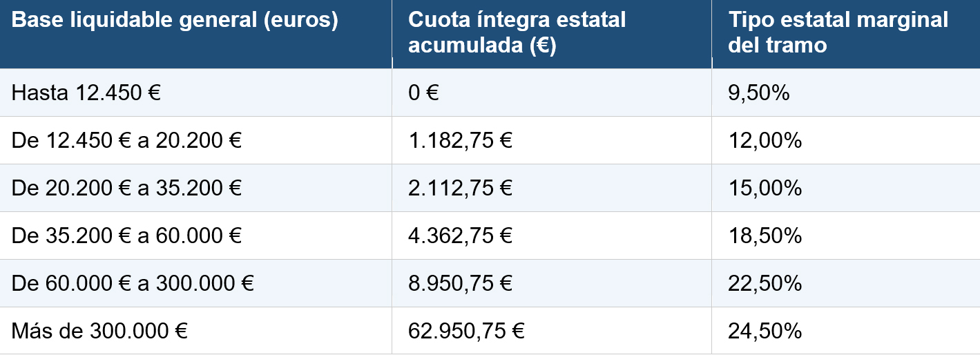This screenshot has width=980, height=355.
Task: Select 'De 12.450 € a 20.200 €' cell
Action: tap(126, 140)
